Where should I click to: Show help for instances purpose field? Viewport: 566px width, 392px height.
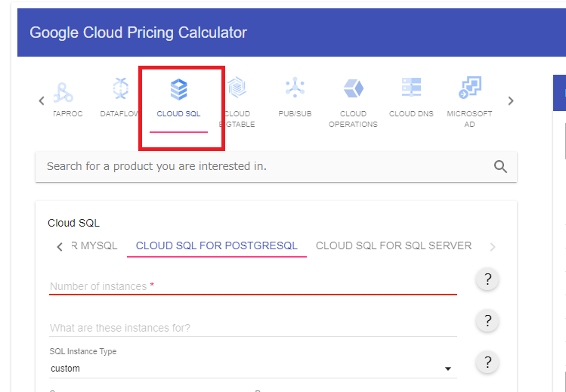coord(487,320)
